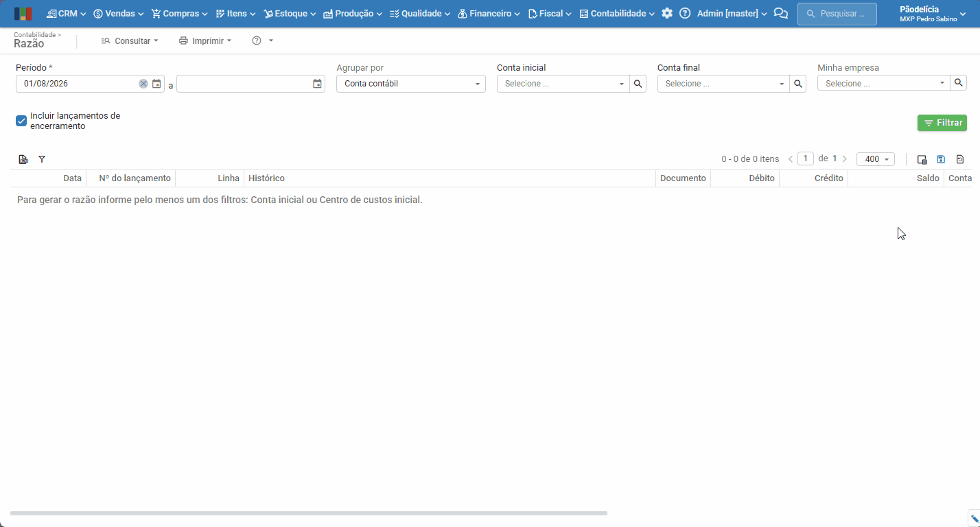Open calendar for start date 01/08/2026
Image resolution: width=980 pixels, height=527 pixels.
click(156, 84)
